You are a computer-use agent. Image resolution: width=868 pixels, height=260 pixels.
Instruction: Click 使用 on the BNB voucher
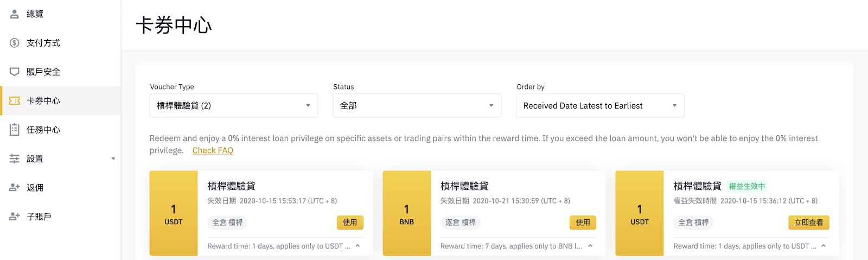coord(583,223)
